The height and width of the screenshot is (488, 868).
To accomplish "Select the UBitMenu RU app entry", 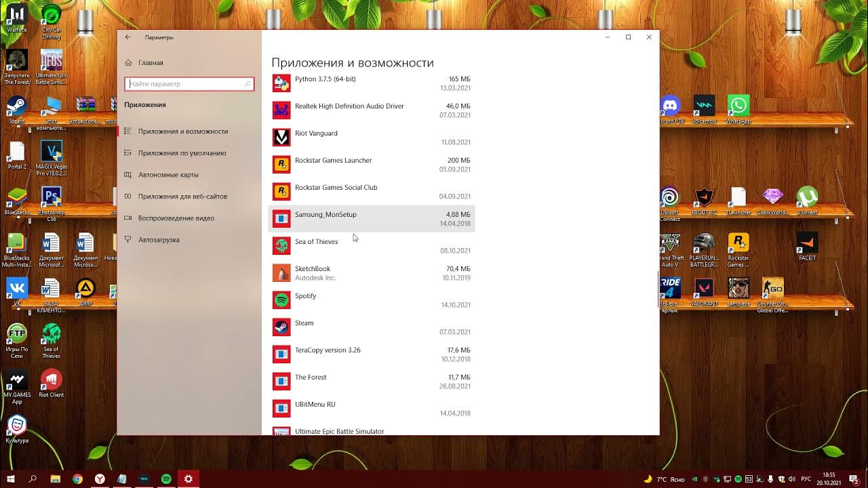I will click(x=372, y=408).
